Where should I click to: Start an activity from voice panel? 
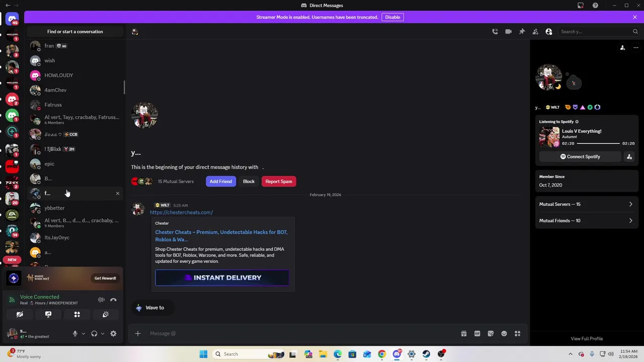[x=77, y=314]
